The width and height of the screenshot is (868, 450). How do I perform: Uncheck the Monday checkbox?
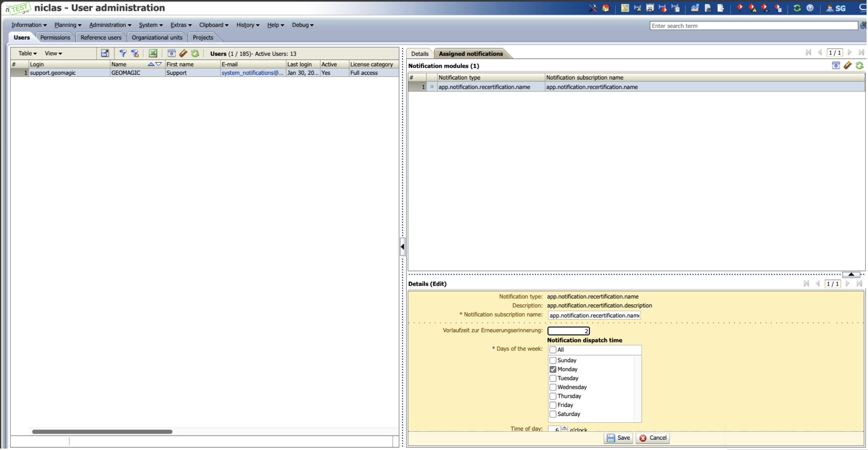coord(553,369)
